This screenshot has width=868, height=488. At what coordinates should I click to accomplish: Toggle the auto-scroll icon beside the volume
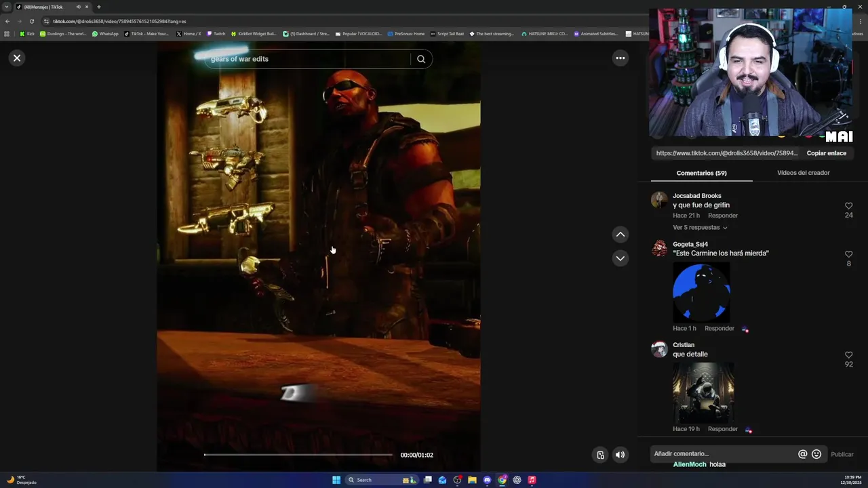pyautogui.click(x=600, y=455)
